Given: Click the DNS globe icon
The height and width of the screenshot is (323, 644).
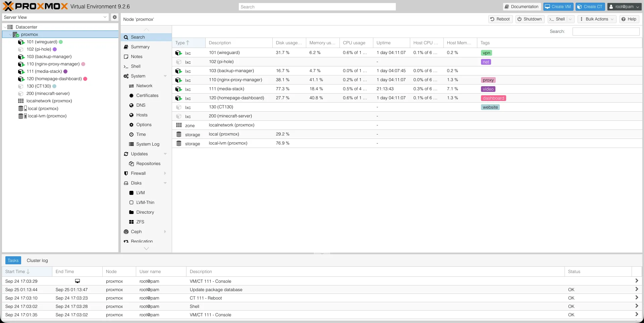Looking at the screenshot, I should [x=131, y=105].
